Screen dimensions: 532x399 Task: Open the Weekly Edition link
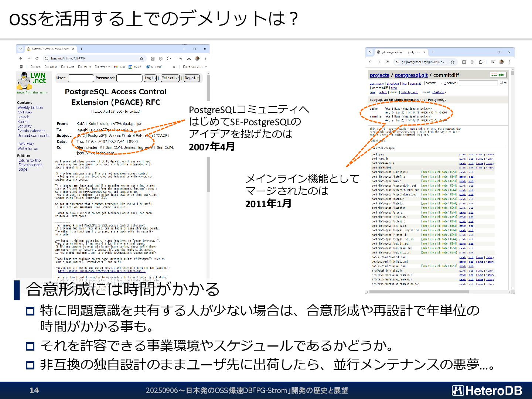tap(30, 108)
